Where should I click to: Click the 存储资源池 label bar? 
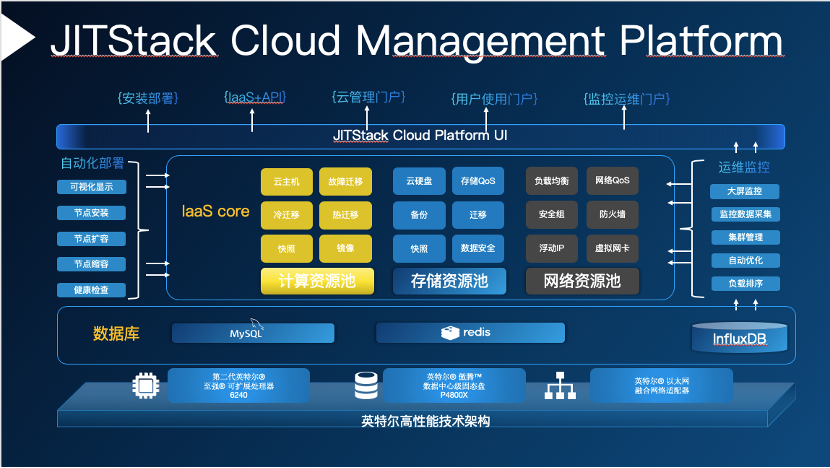pos(449,281)
